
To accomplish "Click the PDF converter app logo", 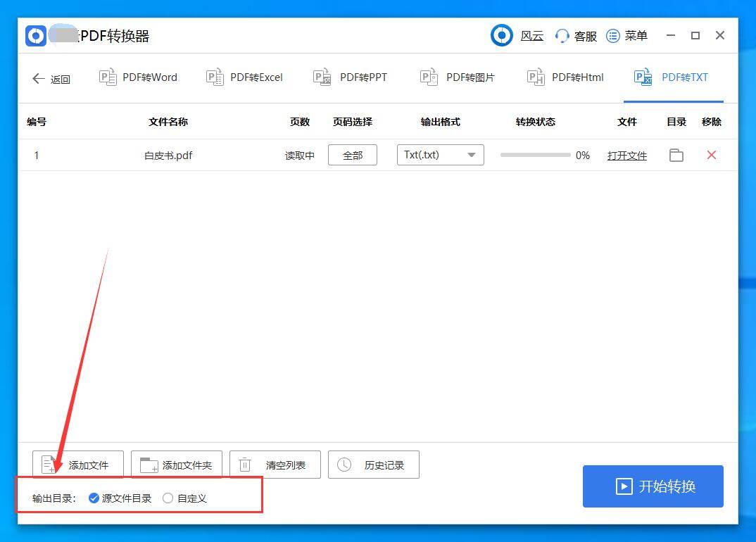I will click(36, 36).
